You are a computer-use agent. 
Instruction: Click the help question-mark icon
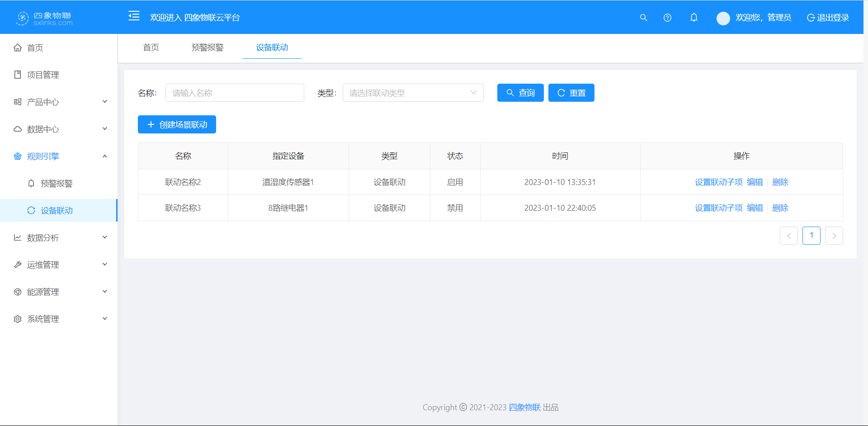pyautogui.click(x=667, y=18)
